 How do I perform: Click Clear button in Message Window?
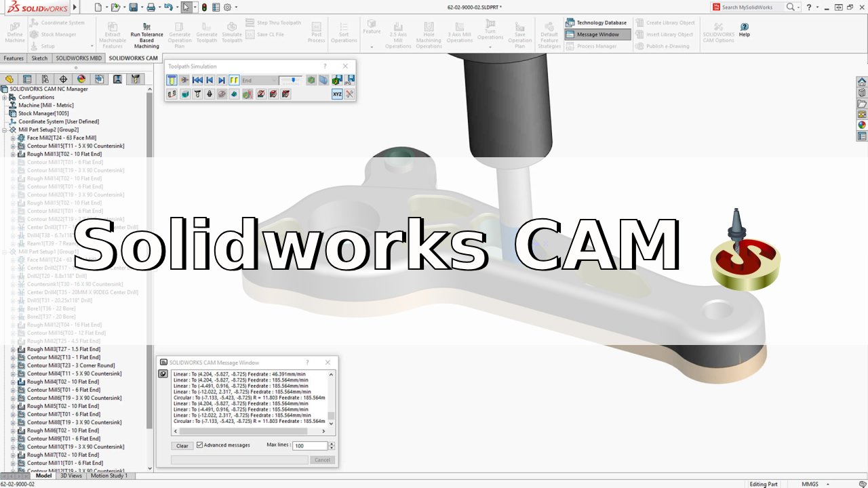pyautogui.click(x=182, y=445)
